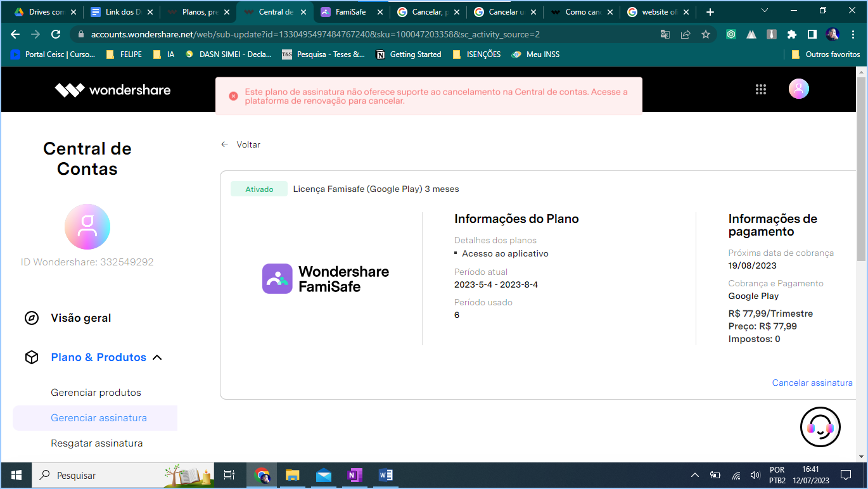Viewport: 868px width, 489px height.
Task: Open DASN SIMEI bookmark
Action: tap(228, 54)
